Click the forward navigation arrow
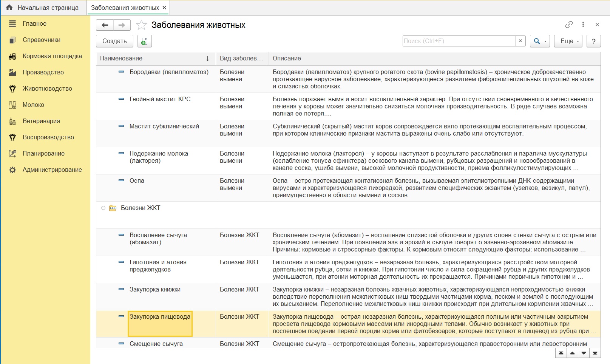The image size is (610, 364). pos(122,25)
